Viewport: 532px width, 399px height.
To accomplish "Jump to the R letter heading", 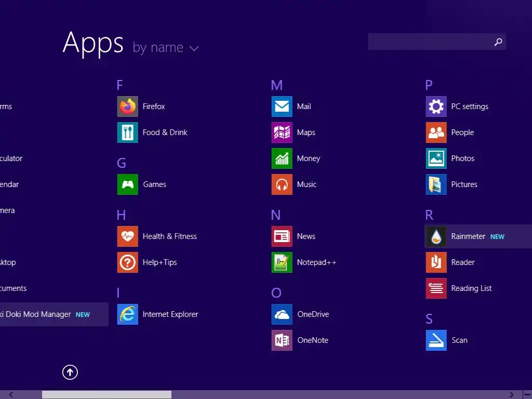I will coord(429,215).
